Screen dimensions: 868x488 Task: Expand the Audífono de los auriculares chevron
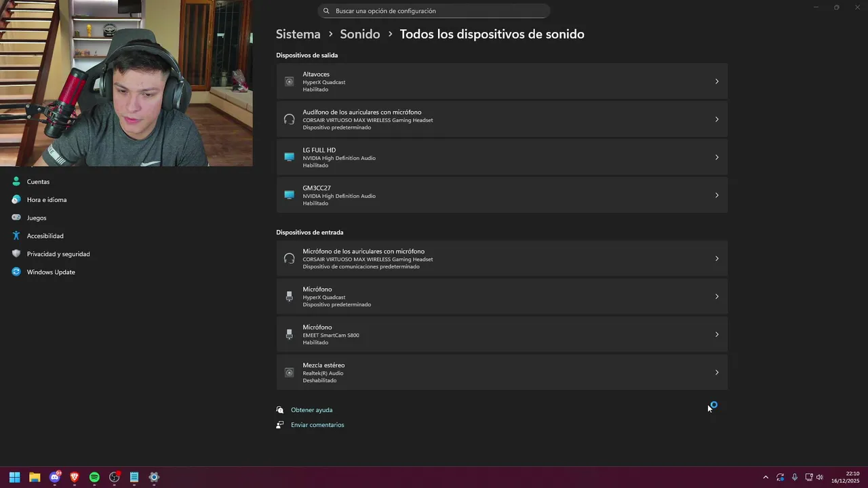pyautogui.click(x=717, y=119)
